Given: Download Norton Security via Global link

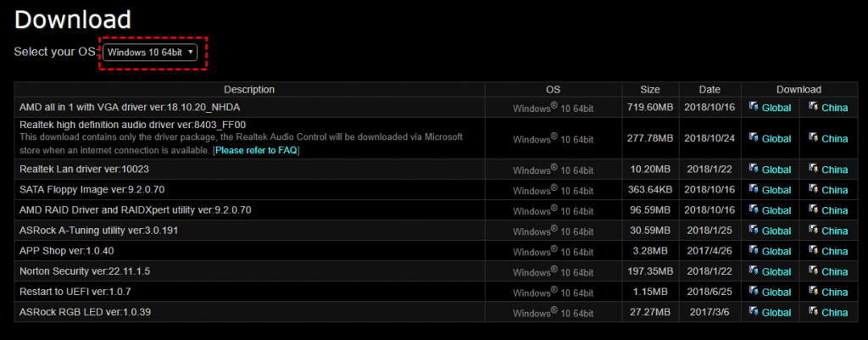Looking at the screenshot, I should point(776,271).
